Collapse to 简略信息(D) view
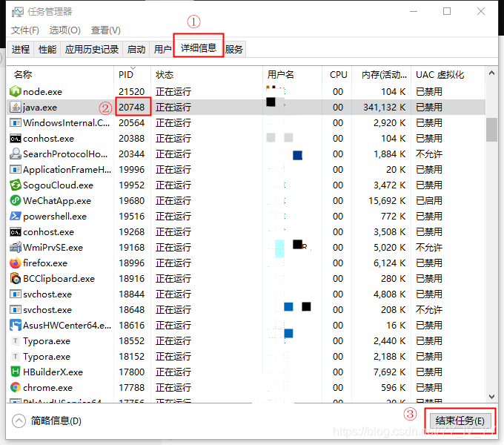504x445 pixels. (47, 421)
